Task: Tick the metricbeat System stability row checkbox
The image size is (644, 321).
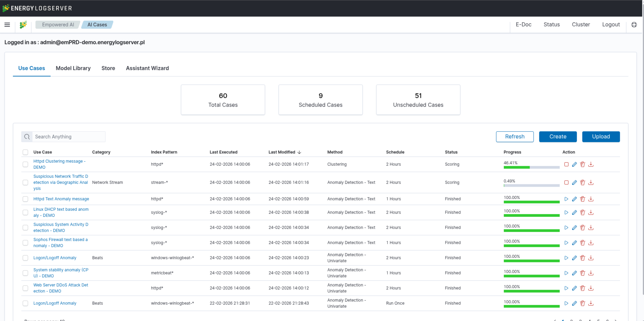Action: tap(25, 273)
